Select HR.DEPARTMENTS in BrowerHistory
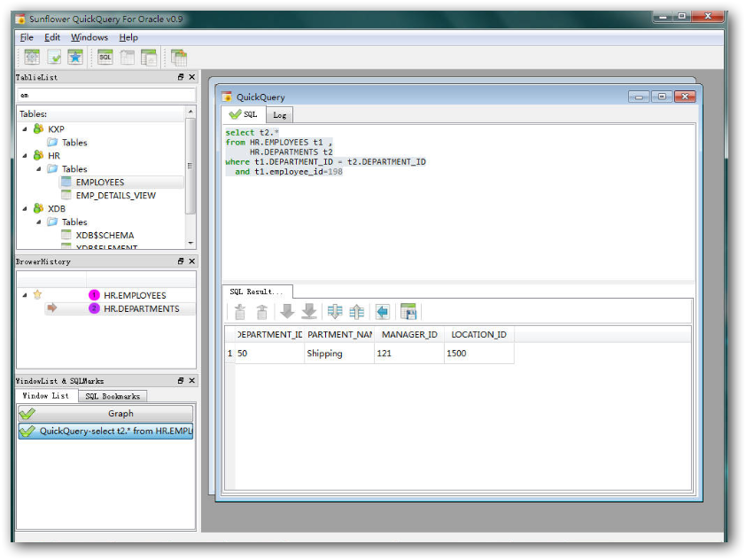 pos(141,308)
